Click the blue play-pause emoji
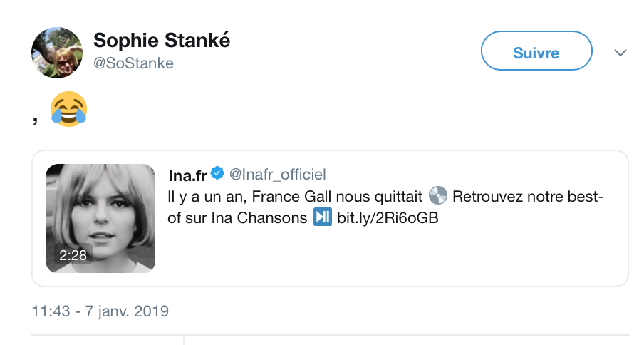 [323, 217]
